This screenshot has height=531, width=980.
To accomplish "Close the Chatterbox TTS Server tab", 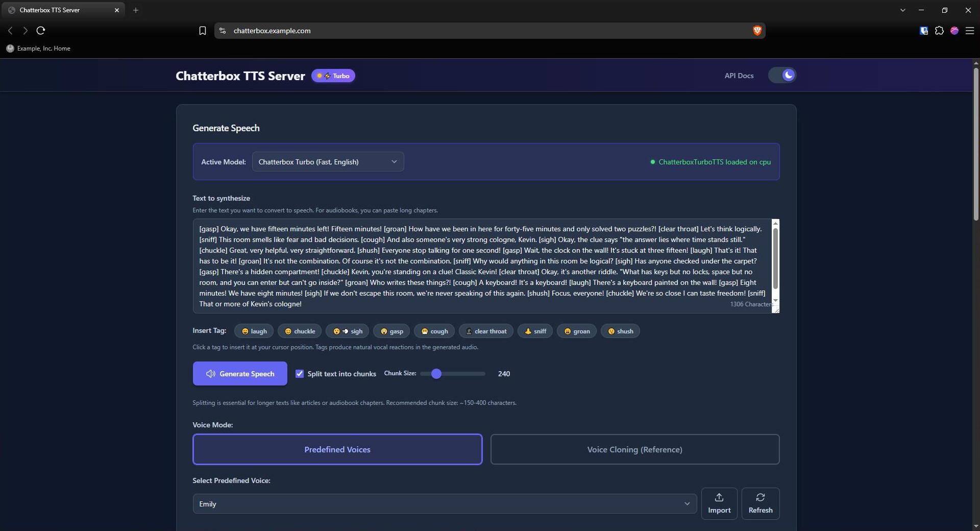I will point(116,10).
